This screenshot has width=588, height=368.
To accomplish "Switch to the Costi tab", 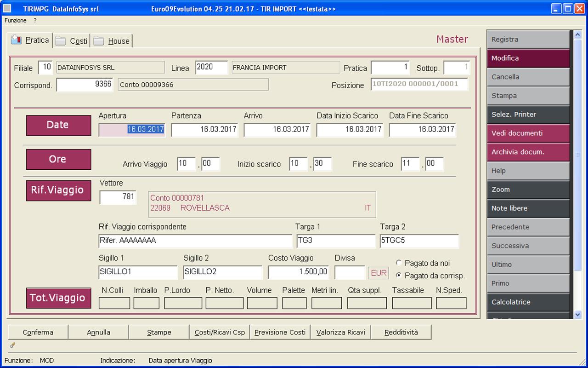I will (71, 41).
